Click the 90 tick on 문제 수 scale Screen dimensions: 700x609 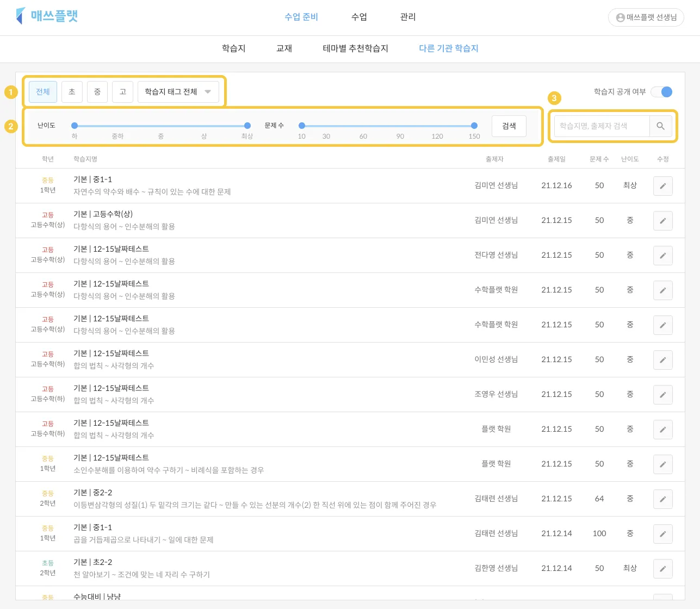coord(400,136)
